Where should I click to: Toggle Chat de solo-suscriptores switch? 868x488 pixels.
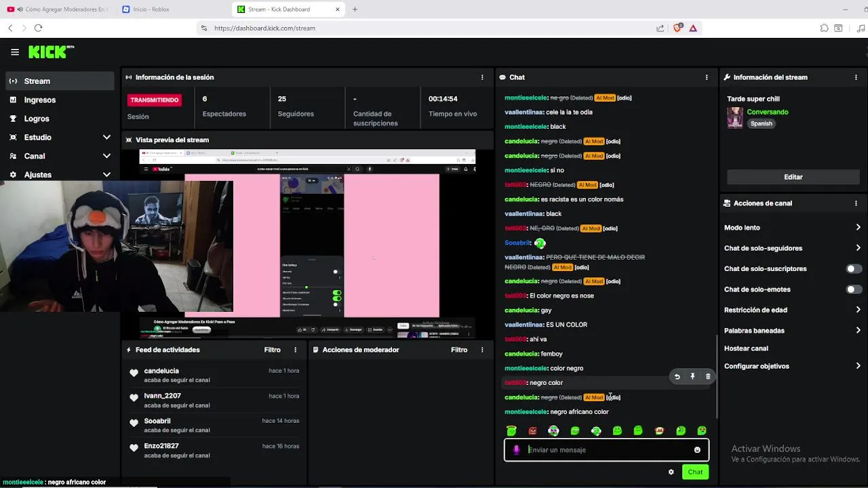point(854,269)
